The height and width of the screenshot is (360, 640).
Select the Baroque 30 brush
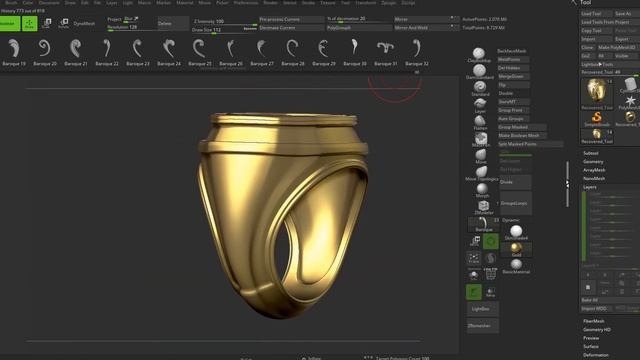click(x=355, y=51)
